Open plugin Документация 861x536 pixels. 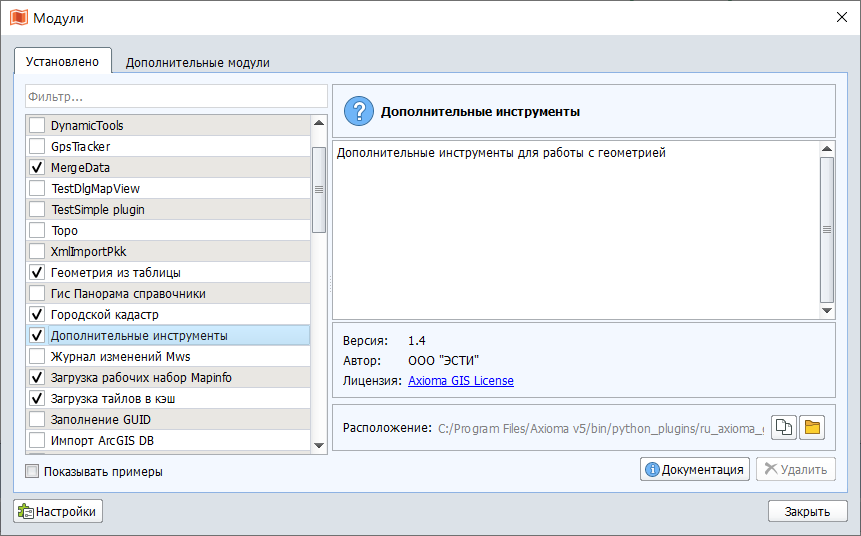[695, 469]
